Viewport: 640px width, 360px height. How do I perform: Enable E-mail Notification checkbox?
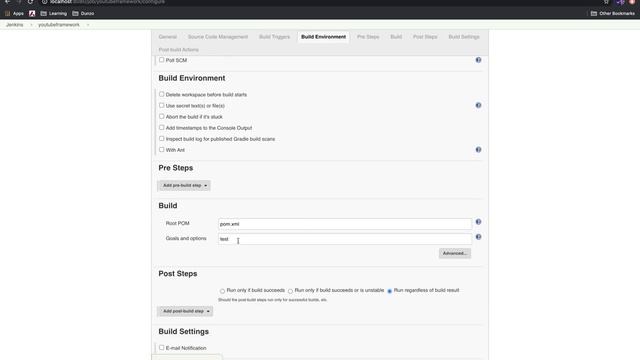coord(162,348)
